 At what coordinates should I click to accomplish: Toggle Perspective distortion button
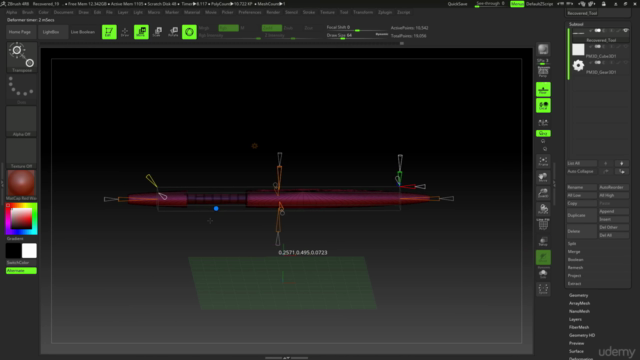tap(543, 72)
